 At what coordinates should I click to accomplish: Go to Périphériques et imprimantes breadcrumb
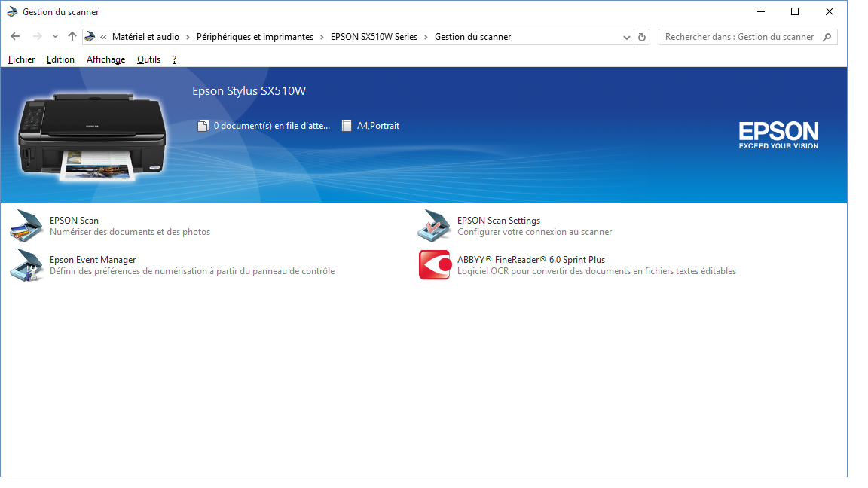tap(255, 37)
